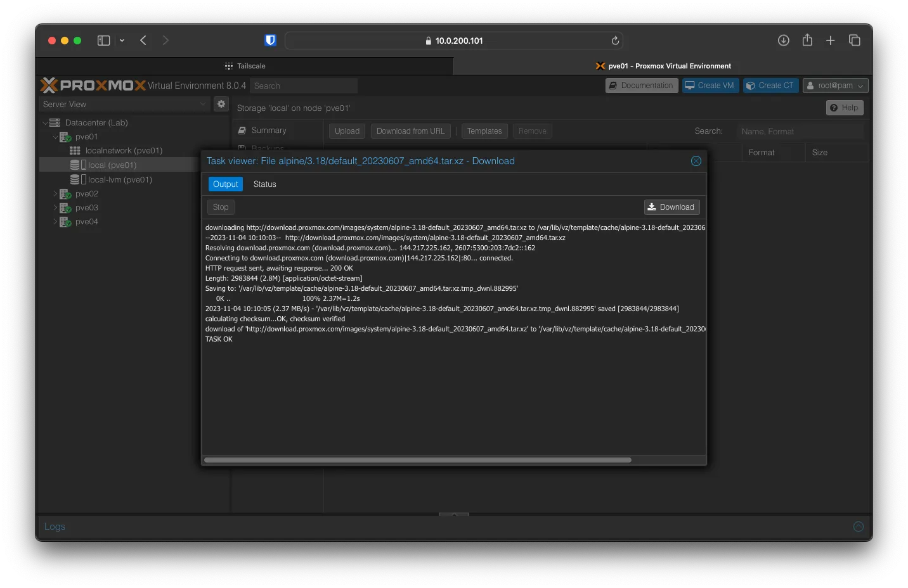Click the pve04 server node icon
The height and width of the screenshot is (588, 908).
(65, 222)
